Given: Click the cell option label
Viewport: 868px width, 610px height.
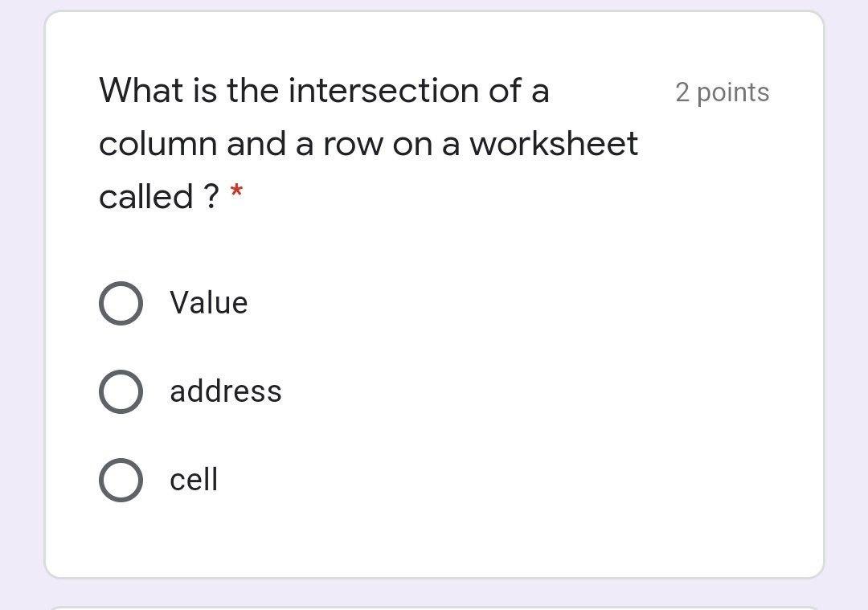Looking at the screenshot, I should click(193, 479).
